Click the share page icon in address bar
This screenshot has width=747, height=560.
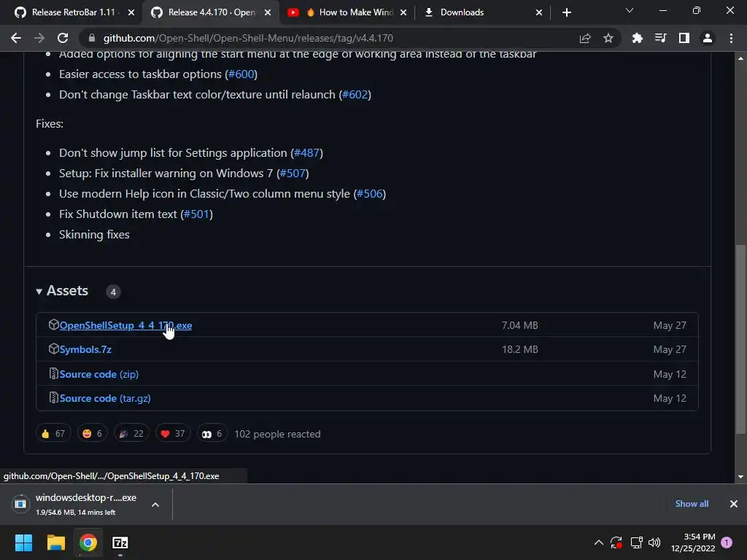[585, 38]
